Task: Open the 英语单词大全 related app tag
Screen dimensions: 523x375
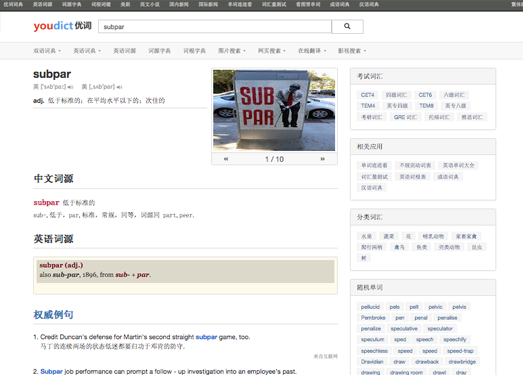Action: (x=458, y=165)
